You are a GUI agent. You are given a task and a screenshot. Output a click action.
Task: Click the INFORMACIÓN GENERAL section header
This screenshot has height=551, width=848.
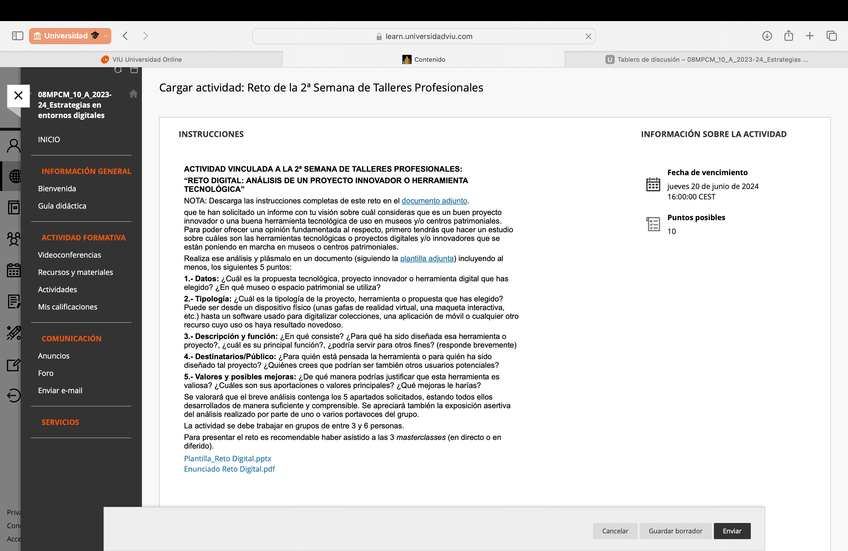tap(87, 171)
